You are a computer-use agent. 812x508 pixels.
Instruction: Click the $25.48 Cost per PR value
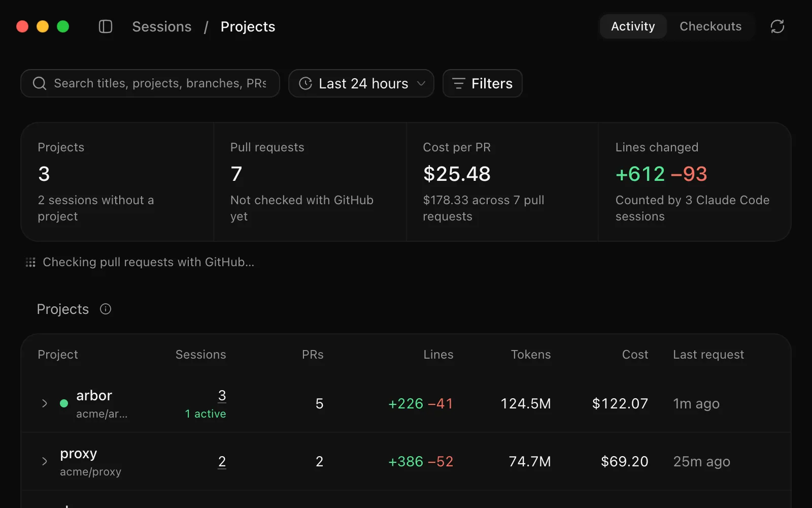tap(457, 174)
